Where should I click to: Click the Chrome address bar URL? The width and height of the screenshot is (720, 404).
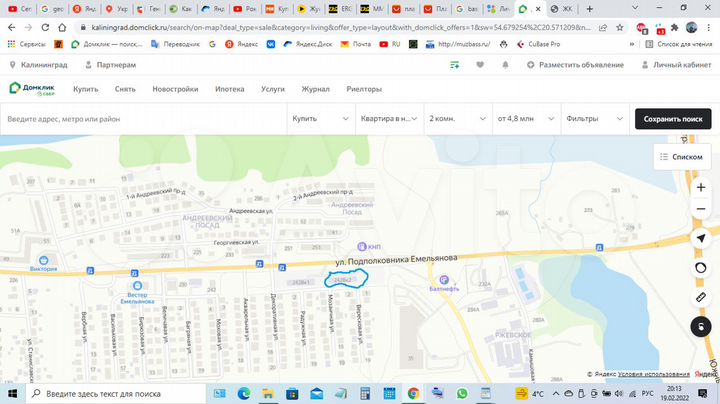tap(341, 28)
